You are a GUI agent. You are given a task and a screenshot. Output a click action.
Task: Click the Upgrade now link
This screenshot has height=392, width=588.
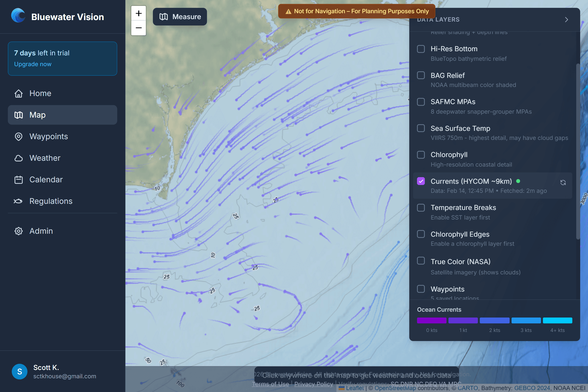click(33, 64)
